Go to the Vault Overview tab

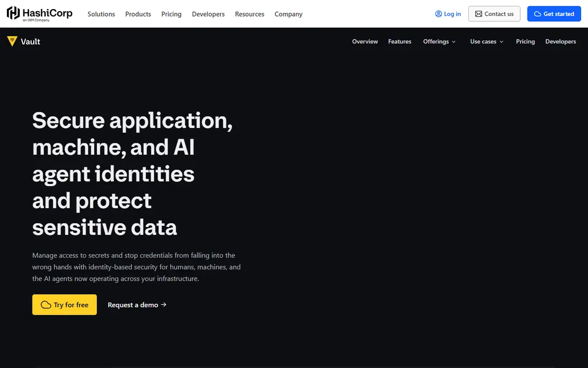point(365,41)
